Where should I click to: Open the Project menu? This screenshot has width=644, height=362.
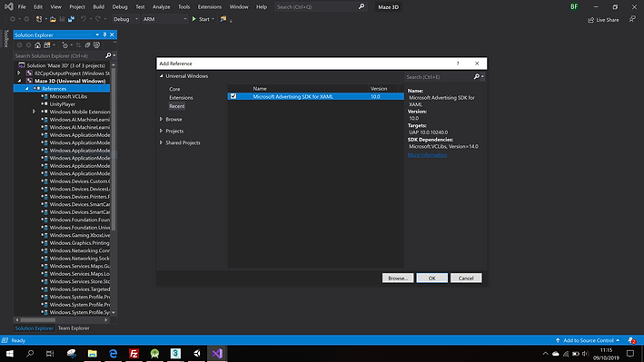click(x=77, y=7)
